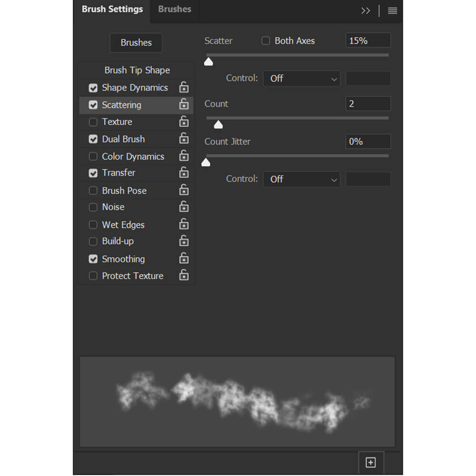Select the Transfer settings row

coord(136,173)
